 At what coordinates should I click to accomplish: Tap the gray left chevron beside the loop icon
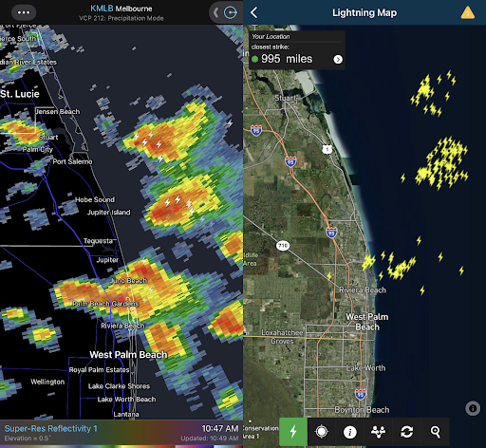pos(216,12)
